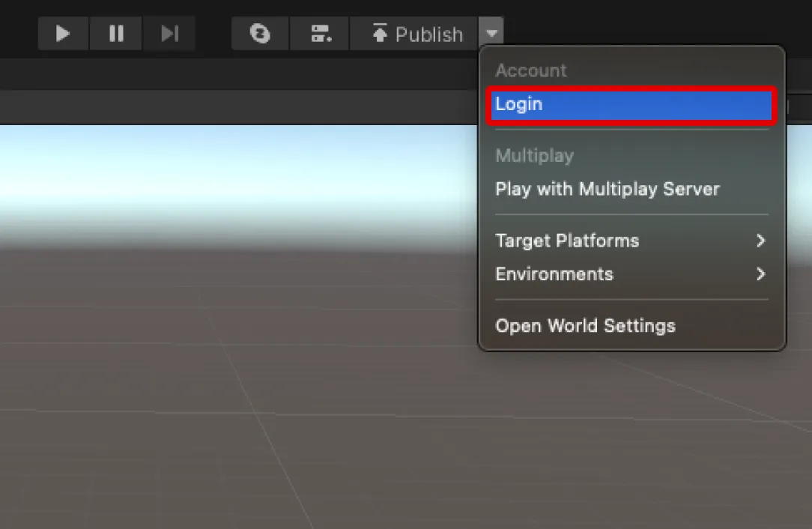Expand the Target Platforms submenu chevron
This screenshot has height=529, width=812.
pos(760,241)
